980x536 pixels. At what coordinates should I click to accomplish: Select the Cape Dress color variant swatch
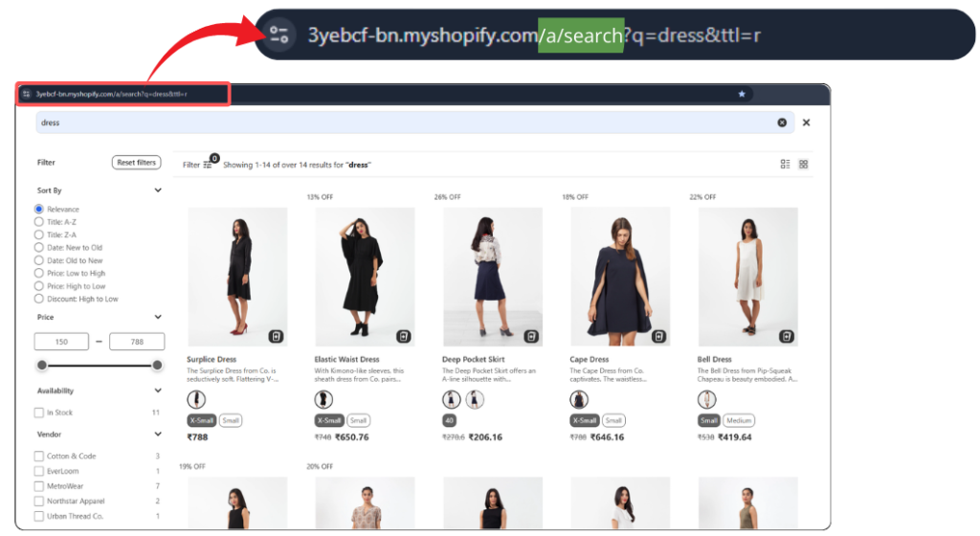[579, 399]
